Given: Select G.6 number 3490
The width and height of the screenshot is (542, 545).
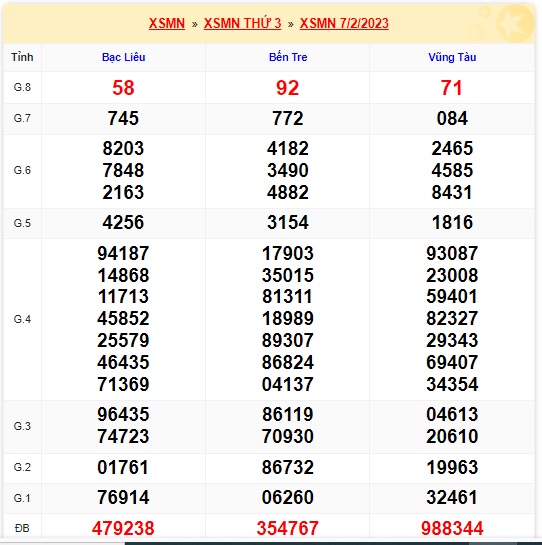Looking at the screenshot, I should pos(288,170).
